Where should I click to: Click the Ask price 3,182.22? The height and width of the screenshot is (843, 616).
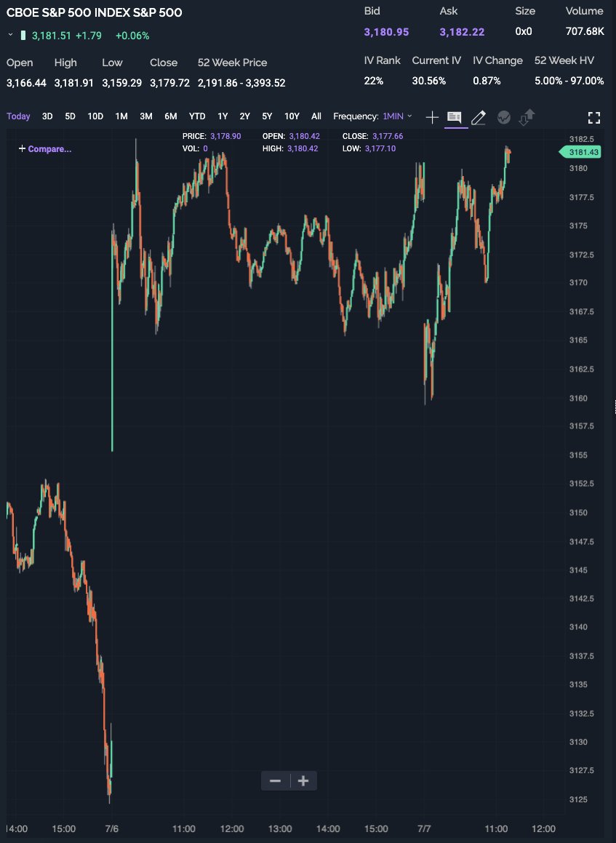(463, 32)
